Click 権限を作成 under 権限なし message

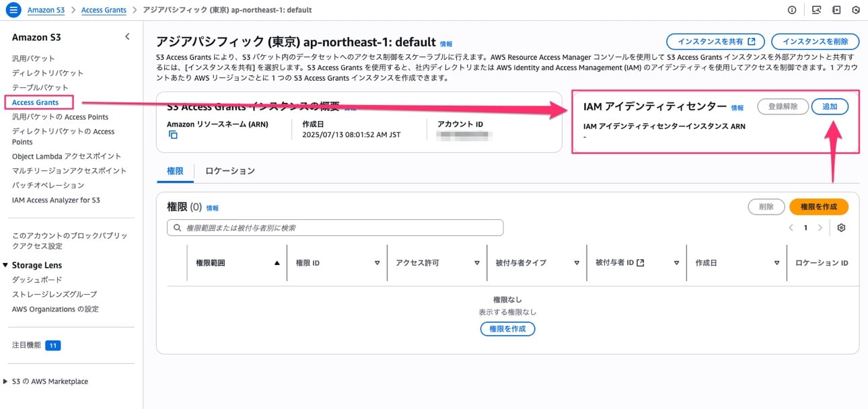point(507,329)
